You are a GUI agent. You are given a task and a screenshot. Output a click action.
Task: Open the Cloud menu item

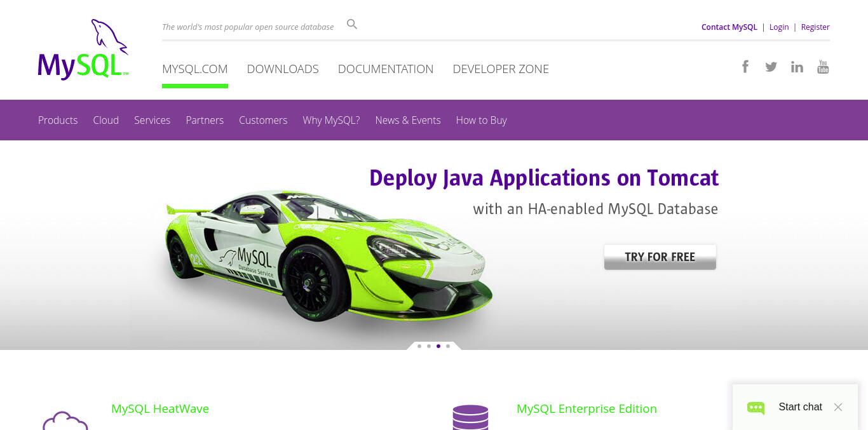pyautogui.click(x=106, y=120)
